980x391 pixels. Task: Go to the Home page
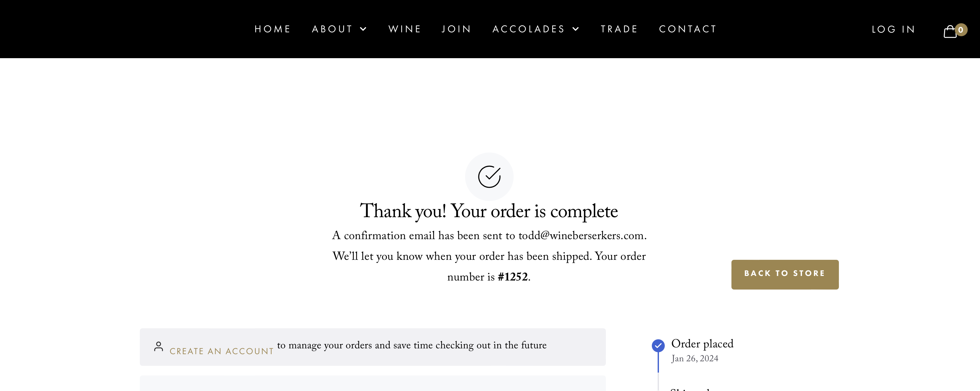[273, 29]
